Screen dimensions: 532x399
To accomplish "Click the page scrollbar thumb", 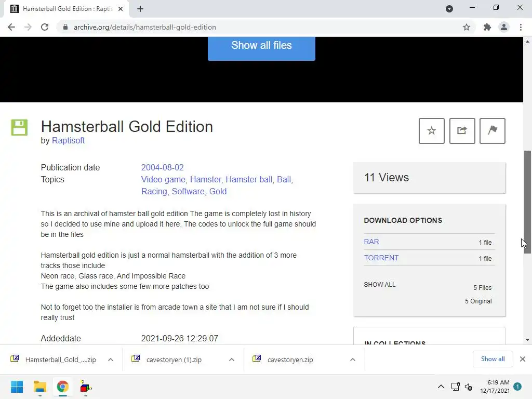I will pyautogui.click(x=527, y=202).
